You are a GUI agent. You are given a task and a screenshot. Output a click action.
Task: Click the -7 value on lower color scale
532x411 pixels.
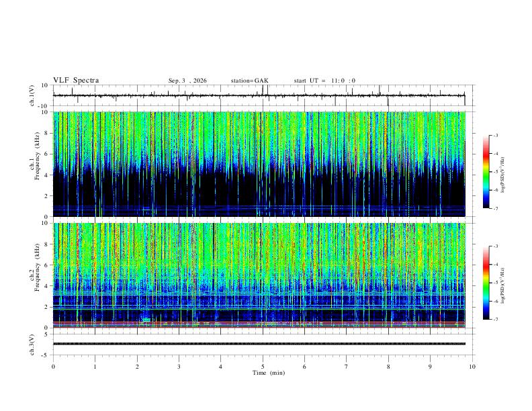click(x=495, y=320)
